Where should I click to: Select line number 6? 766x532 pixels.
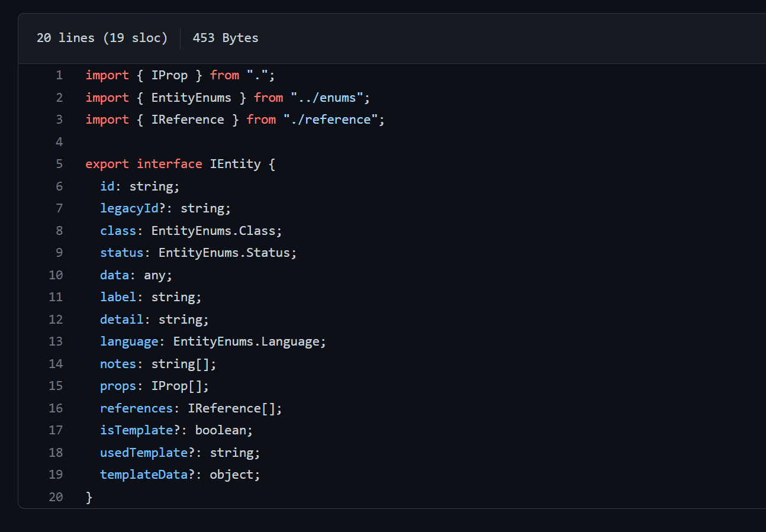(x=59, y=186)
